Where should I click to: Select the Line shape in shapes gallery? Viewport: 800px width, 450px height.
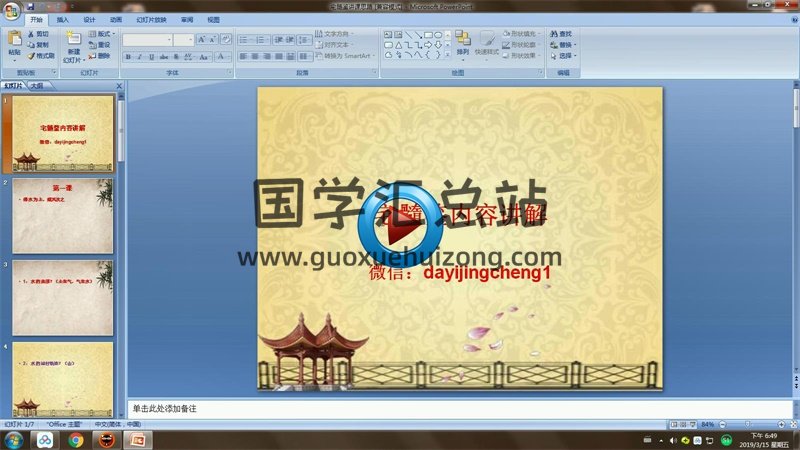(409, 35)
